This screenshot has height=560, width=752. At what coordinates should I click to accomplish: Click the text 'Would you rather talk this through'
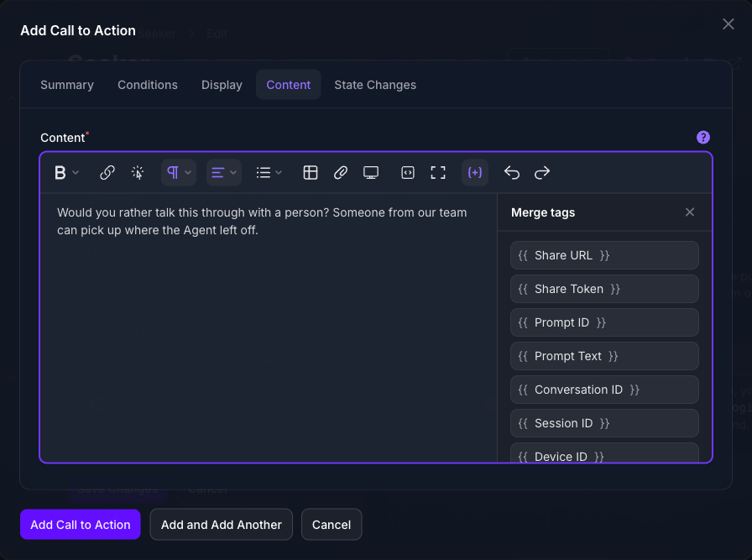151,212
